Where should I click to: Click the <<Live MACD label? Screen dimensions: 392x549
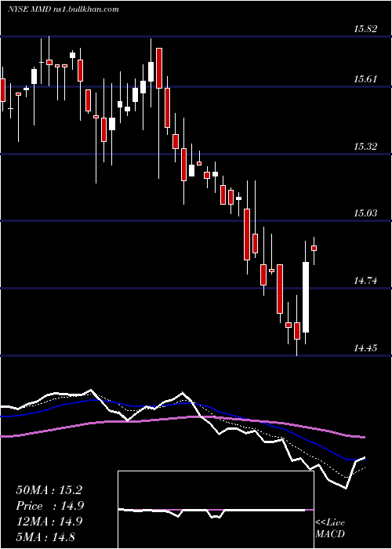click(330, 529)
